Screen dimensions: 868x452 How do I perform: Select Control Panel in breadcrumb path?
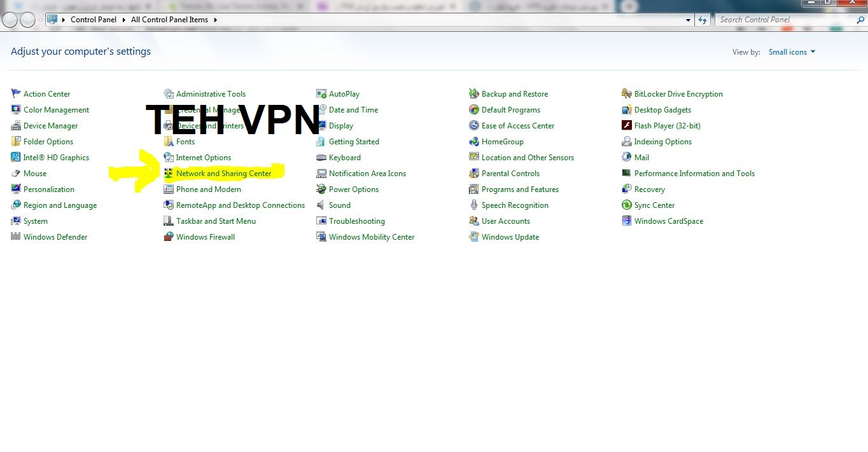(x=94, y=20)
